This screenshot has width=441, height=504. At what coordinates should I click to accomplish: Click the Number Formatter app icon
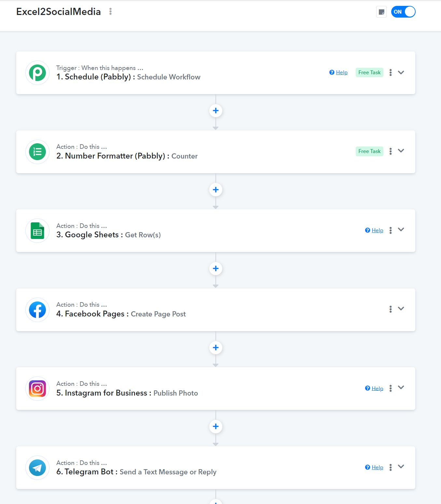click(x=37, y=152)
